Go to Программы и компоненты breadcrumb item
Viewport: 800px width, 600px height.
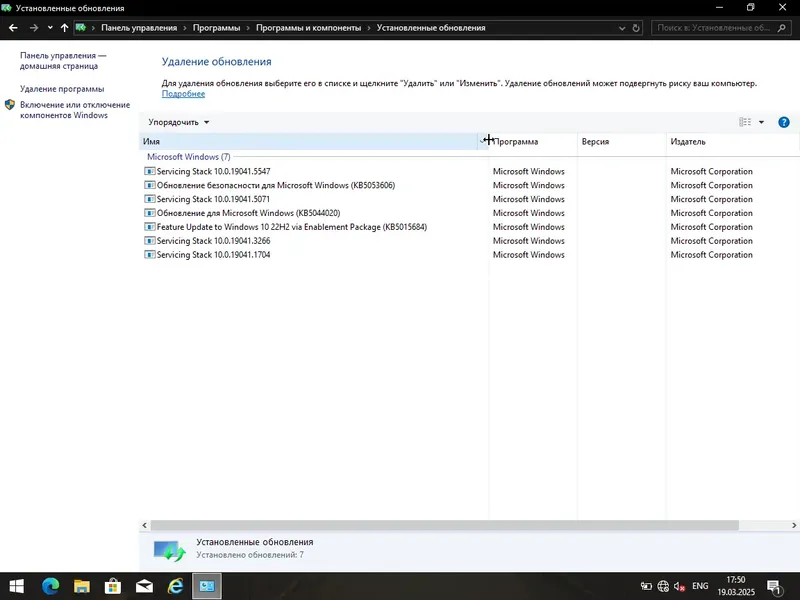coord(311,27)
